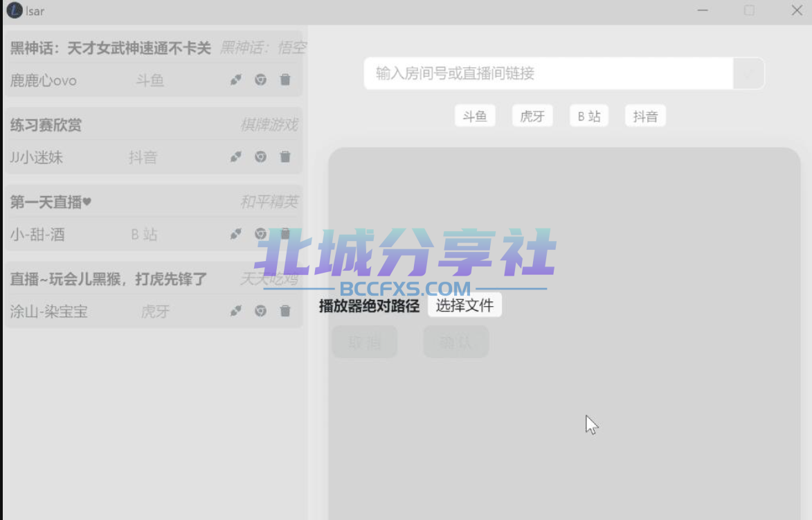812x520 pixels.
Task: Click 抖音 platform label beside JJ小迷妹
Action: tap(143, 157)
